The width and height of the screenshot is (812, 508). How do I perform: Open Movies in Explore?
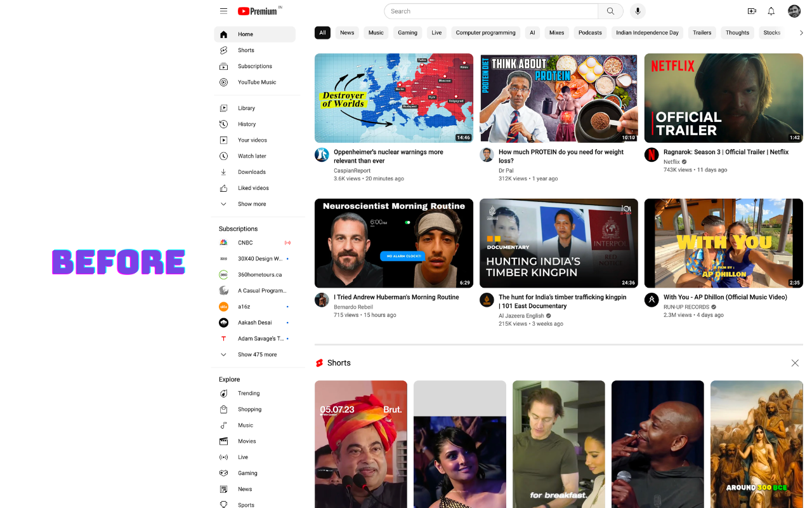click(x=254, y=441)
